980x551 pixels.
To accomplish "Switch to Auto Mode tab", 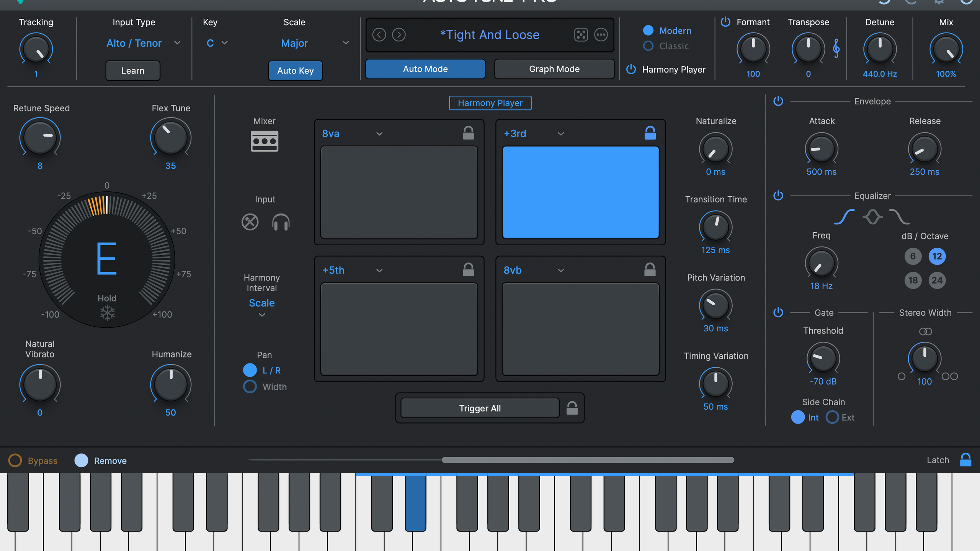I will 425,69.
